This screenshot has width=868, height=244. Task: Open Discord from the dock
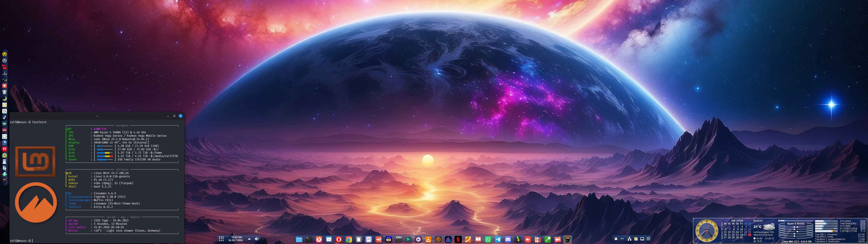(x=508, y=239)
